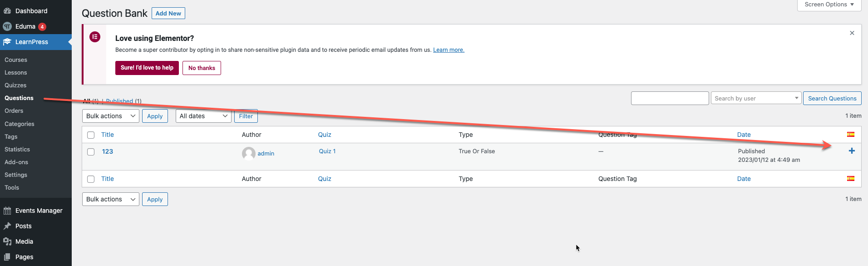Image resolution: width=868 pixels, height=266 pixels.
Task: Expand the All dates filter dropdown
Action: pyautogui.click(x=203, y=116)
